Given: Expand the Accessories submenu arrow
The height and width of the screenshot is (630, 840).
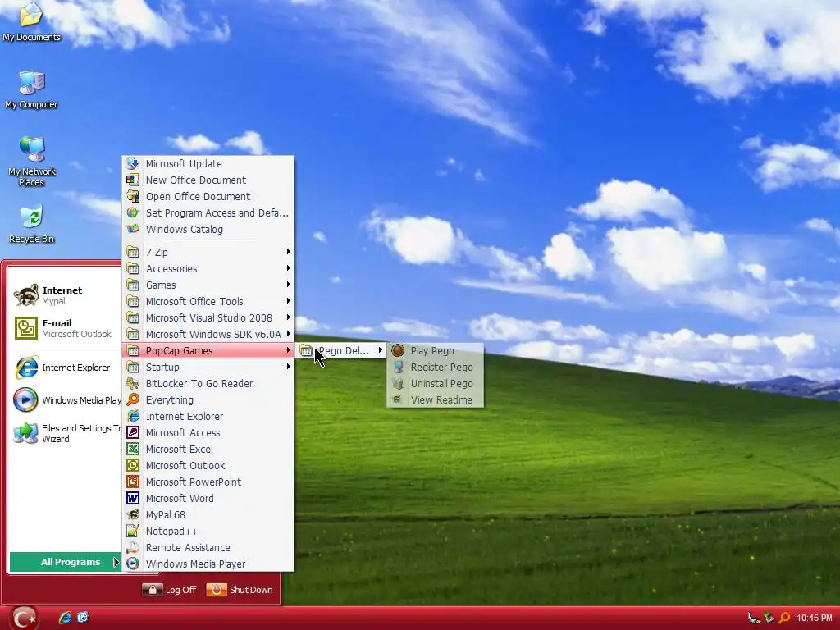Looking at the screenshot, I should coord(288,268).
